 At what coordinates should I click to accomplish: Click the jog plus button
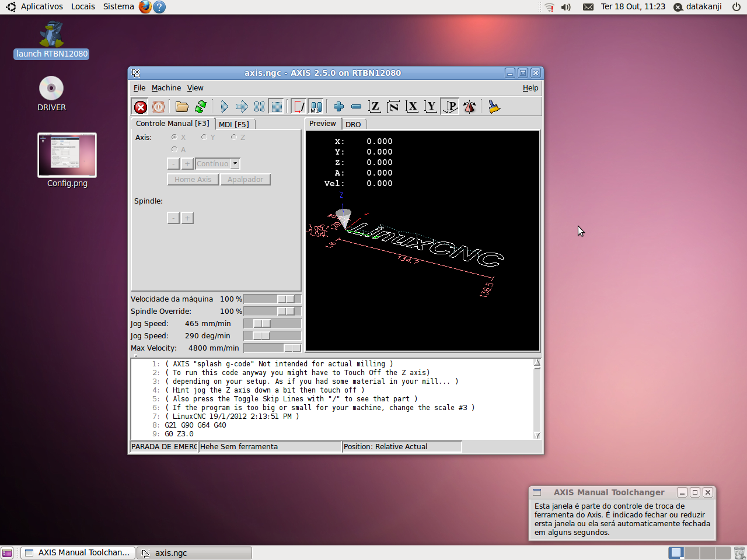187,164
